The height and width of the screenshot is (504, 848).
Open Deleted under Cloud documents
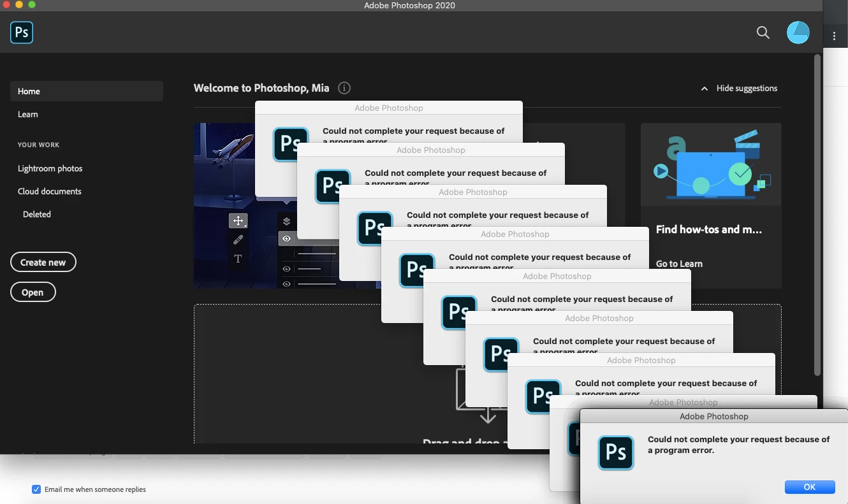pyautogui.click(x=37, y=214)
